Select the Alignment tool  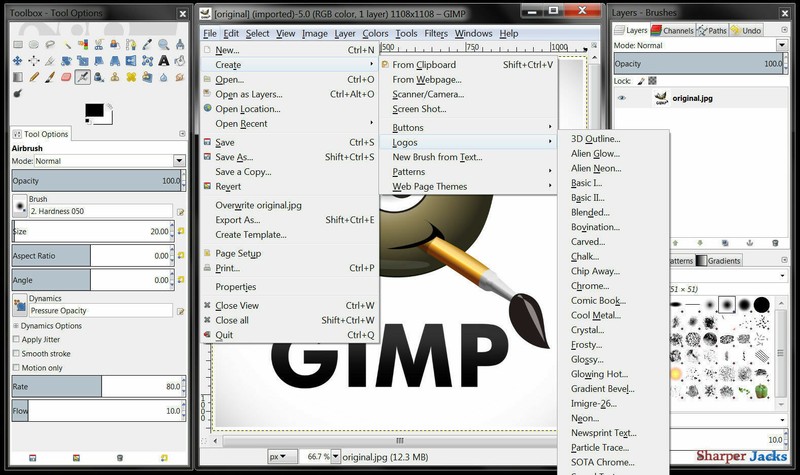pos(34,61)
